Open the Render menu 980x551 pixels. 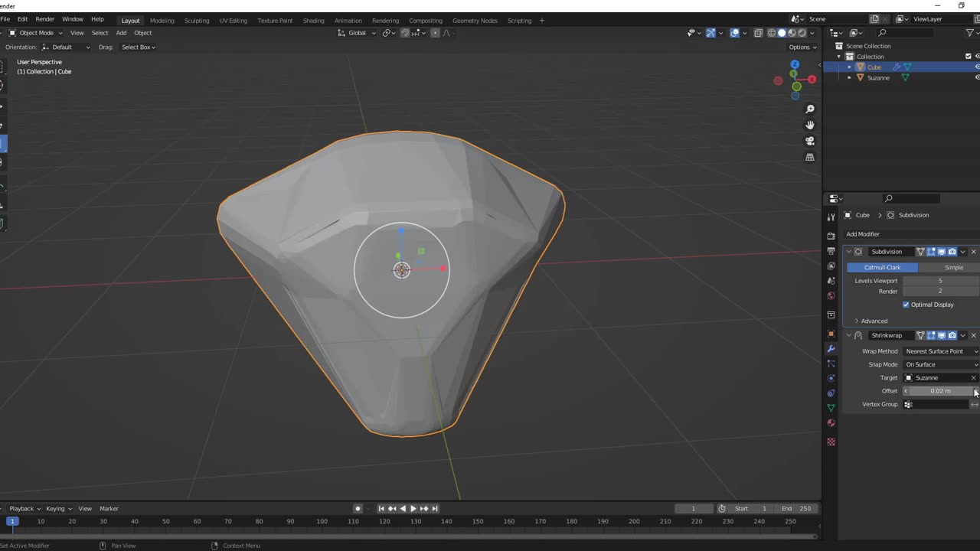pyautogui.click(x=44, y=19)
